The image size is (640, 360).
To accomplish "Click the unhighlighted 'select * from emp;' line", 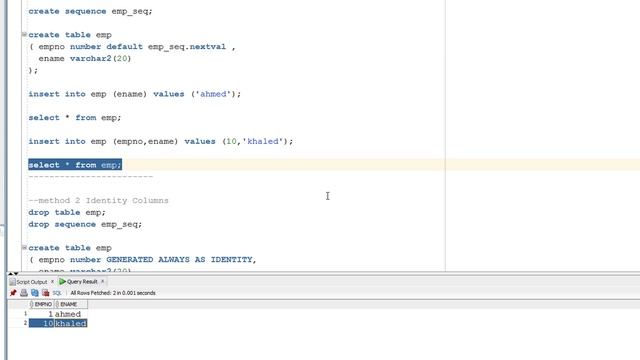I will click(x=75, y=118).
